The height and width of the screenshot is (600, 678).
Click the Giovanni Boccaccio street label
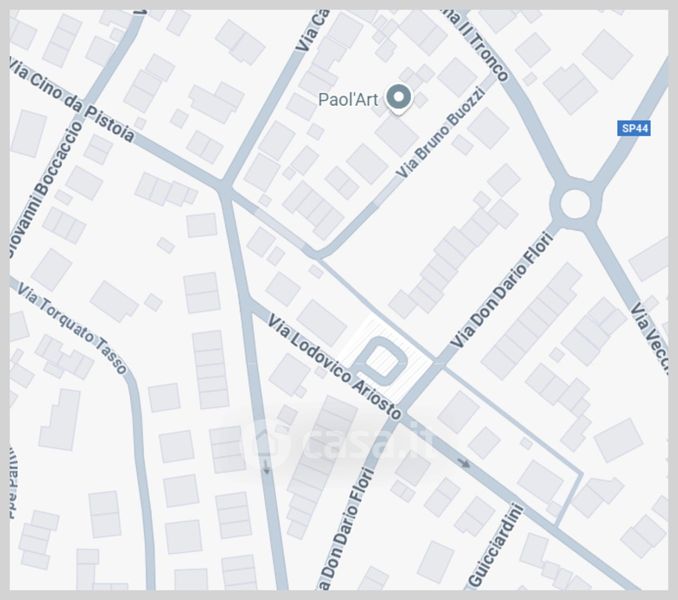(45, 190)
